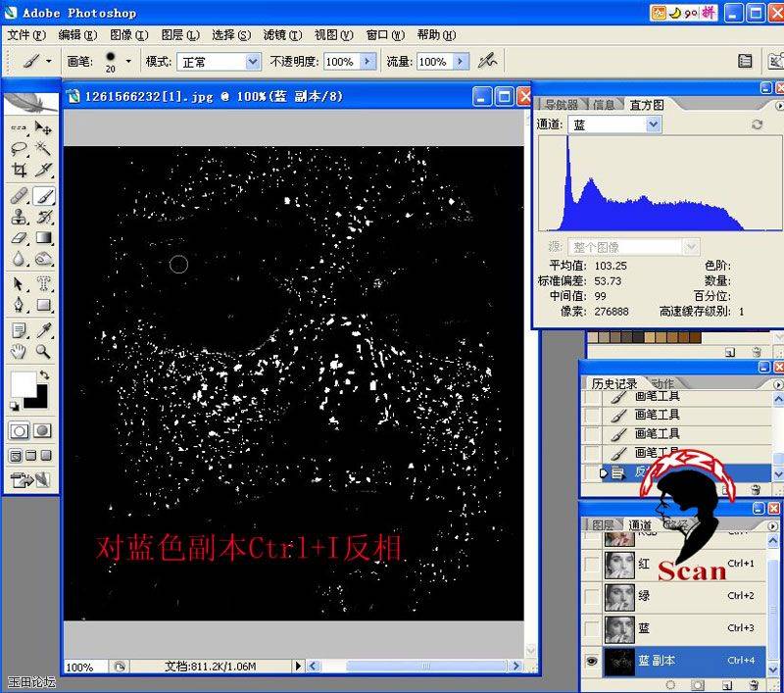Select the Pen tool
Screen dimensions: 784x693
19,305
